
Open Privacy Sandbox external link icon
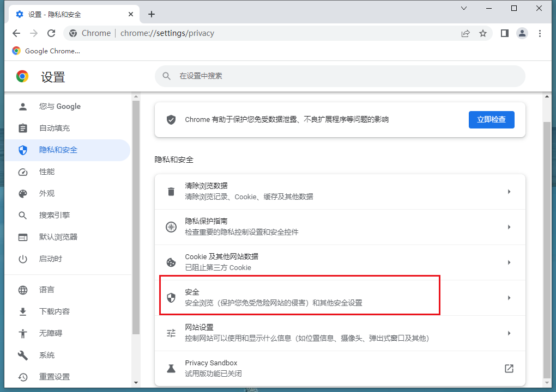(509, 369)
